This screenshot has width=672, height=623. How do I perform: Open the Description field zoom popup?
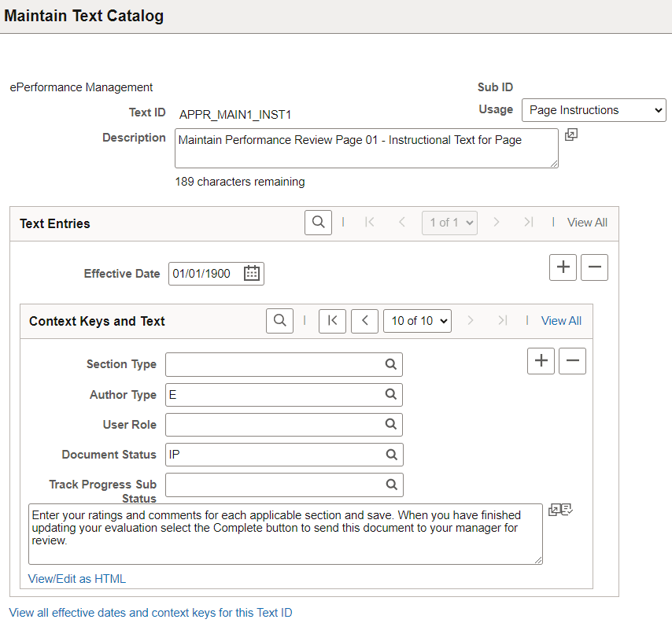tap(570, 135)
